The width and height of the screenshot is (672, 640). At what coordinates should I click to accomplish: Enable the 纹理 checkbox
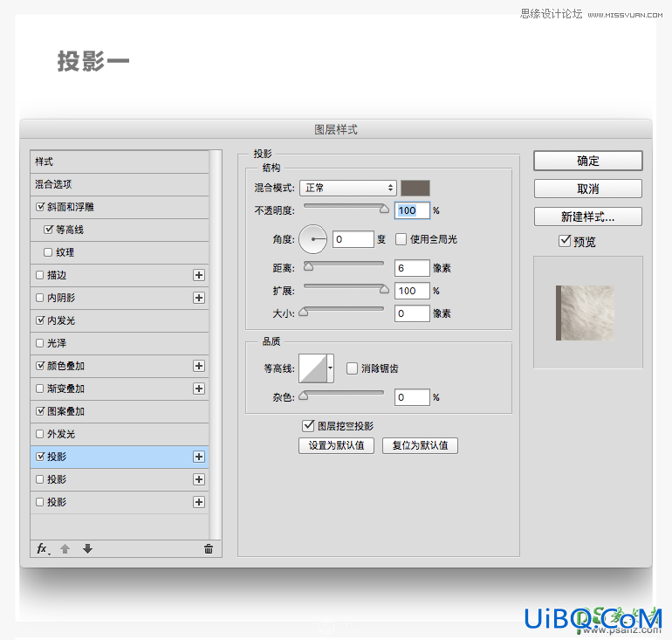48,252
